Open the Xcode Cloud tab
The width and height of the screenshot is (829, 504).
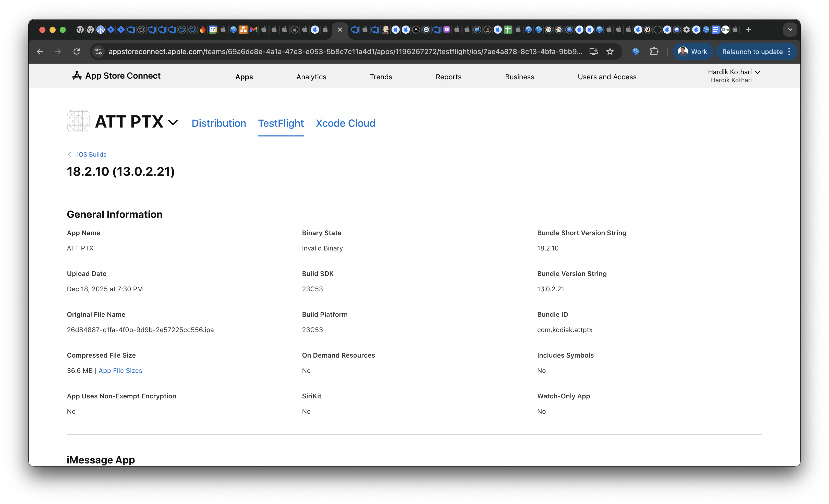point(345,123)
